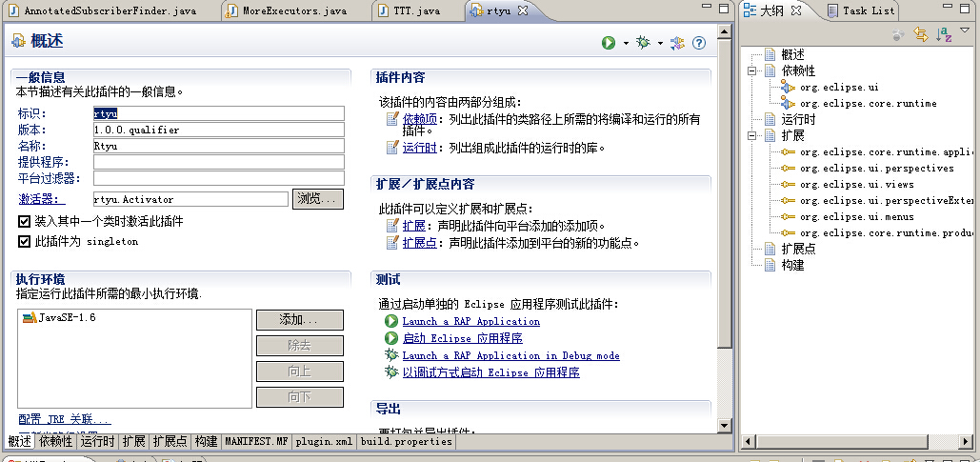This screenshot has height=462, width=980.
Task: Select JavaSE-1.6 in execution environments
Action: tap(59, 317)
